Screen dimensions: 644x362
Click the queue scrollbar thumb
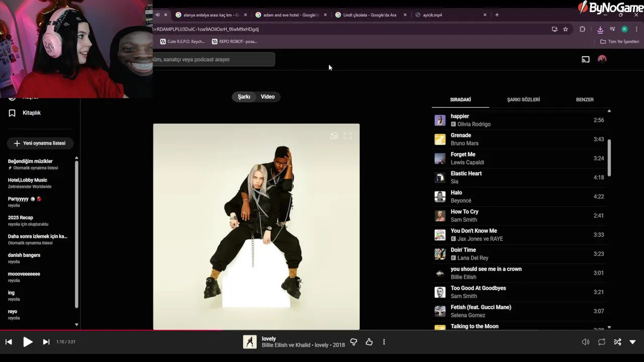609,158
